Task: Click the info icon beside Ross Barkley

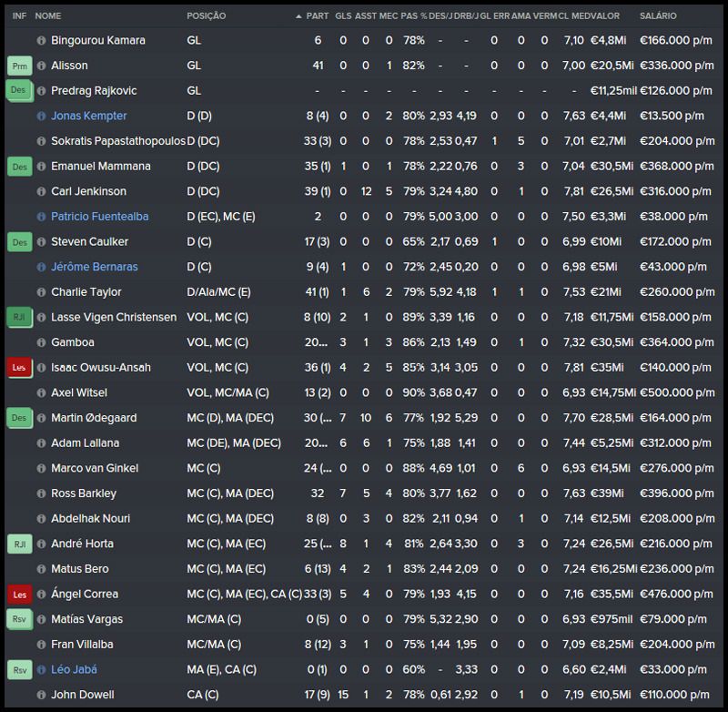Action: point(41,493)
